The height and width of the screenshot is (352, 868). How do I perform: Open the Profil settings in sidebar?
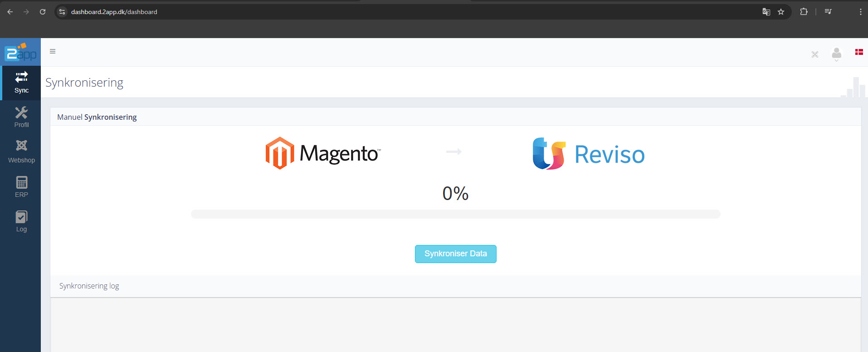pyautogui.click(x=21, y=117)
